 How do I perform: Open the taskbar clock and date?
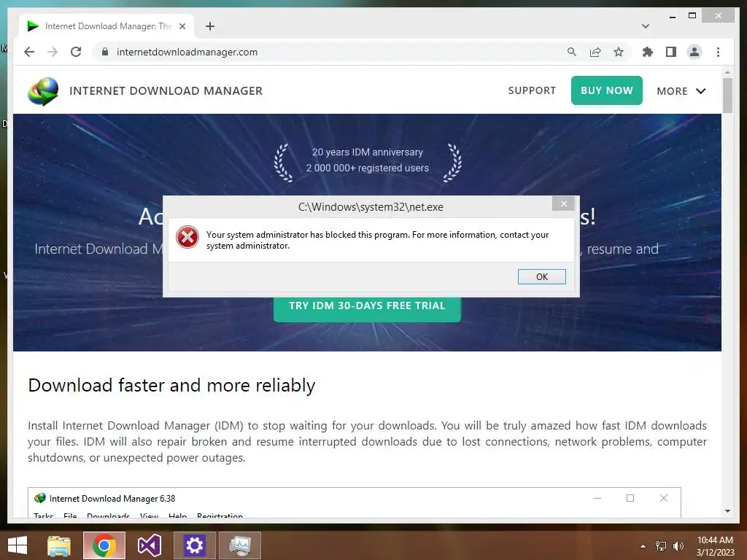[715, 546]
